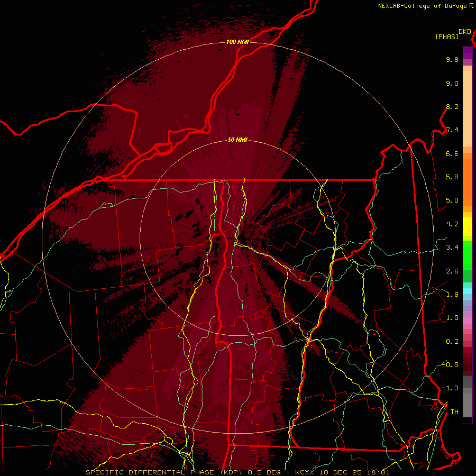Screen dimensions: 476x476
Task: Click the 5.8 scale value
Action: (x=452, y=177)
